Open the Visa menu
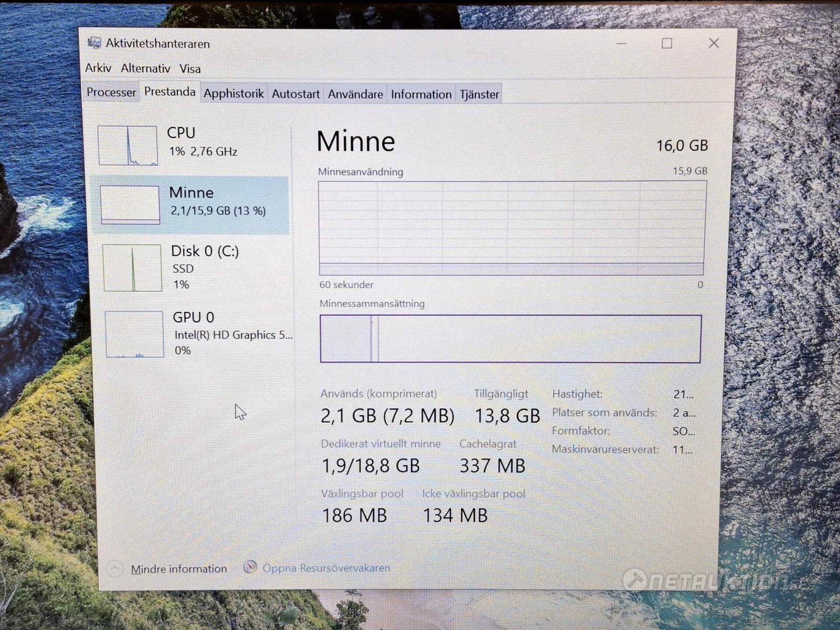This screenshot has height=630, width=840. click(x=190, y=69)
